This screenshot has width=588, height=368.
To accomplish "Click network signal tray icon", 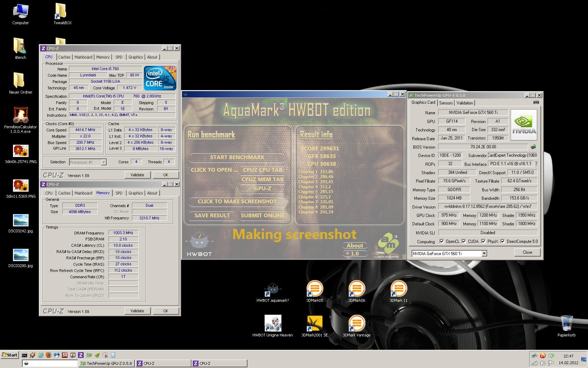I will (534, 363).
